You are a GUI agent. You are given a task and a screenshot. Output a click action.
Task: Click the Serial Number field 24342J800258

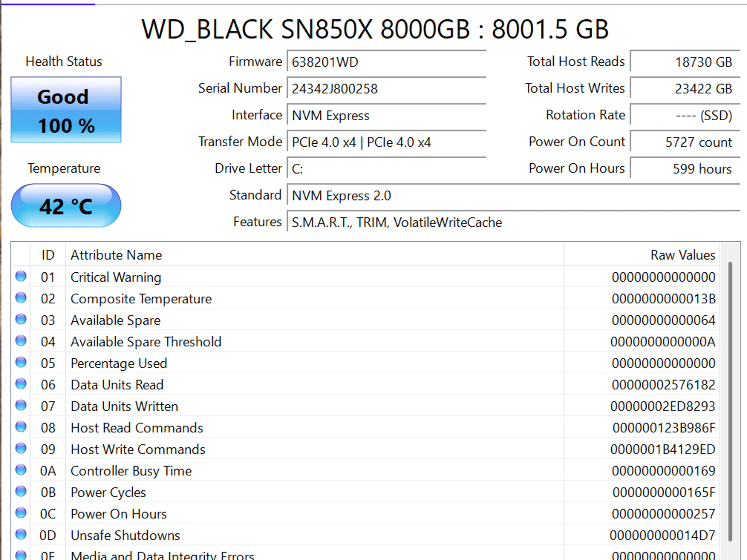387,88
